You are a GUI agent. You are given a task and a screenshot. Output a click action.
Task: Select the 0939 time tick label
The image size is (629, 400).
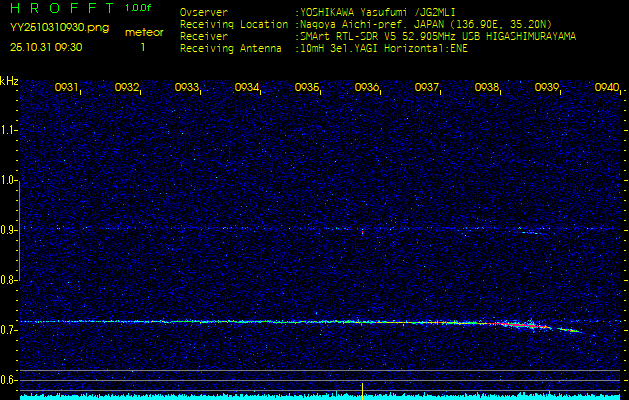pos(547,88)
